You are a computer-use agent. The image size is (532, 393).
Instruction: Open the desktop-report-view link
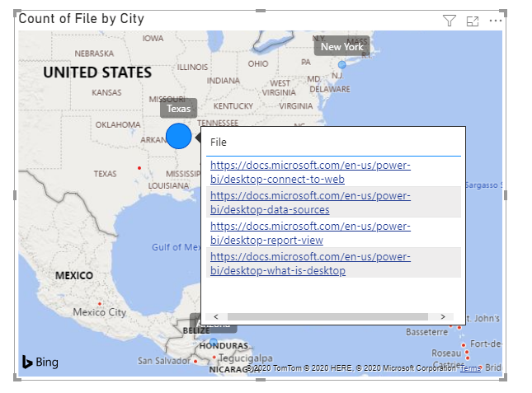[310, 233]
